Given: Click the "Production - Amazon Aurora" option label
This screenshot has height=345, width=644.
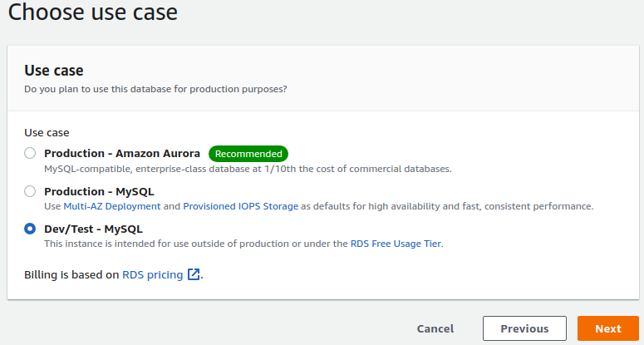Looking at the screenshot, I should [122, 154].
